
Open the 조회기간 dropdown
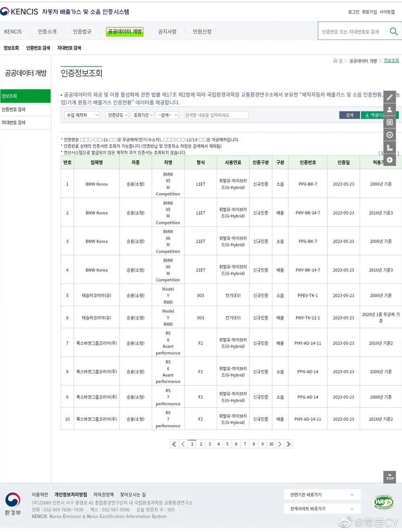(x=143, y=115)
